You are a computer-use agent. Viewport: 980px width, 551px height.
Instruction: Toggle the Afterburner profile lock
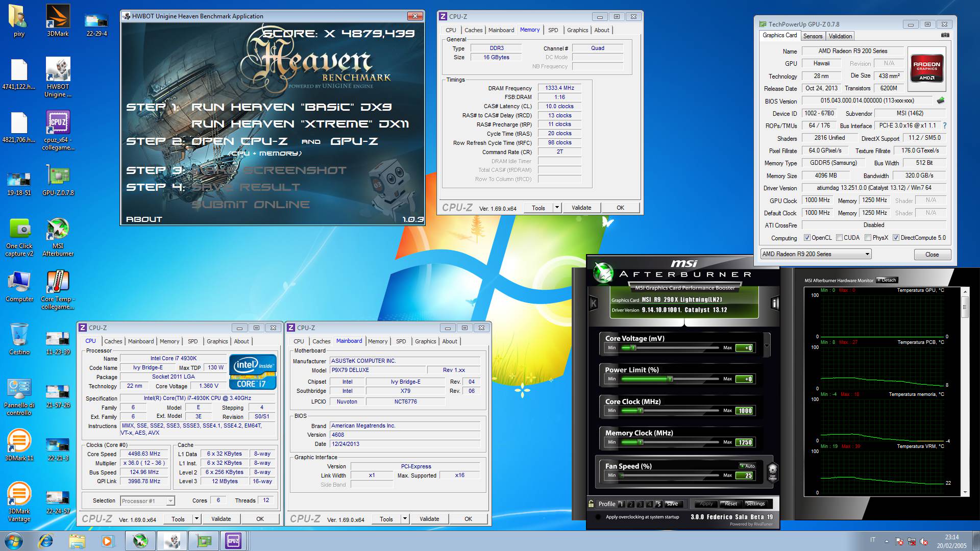coord(592,504)
